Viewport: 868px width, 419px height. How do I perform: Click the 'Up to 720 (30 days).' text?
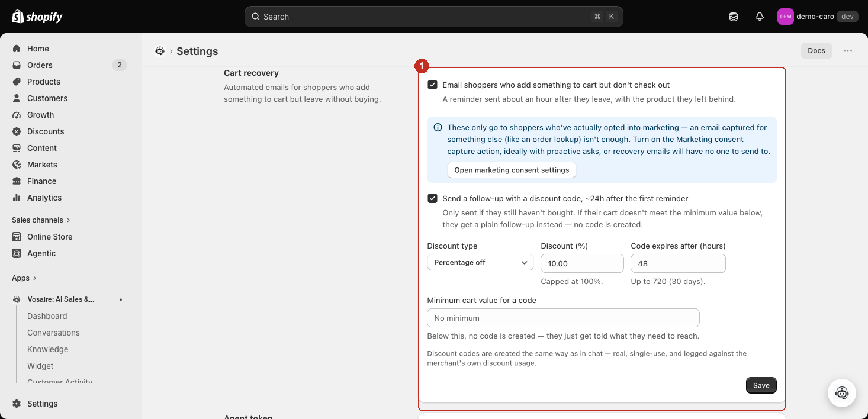tap(668, 282)
